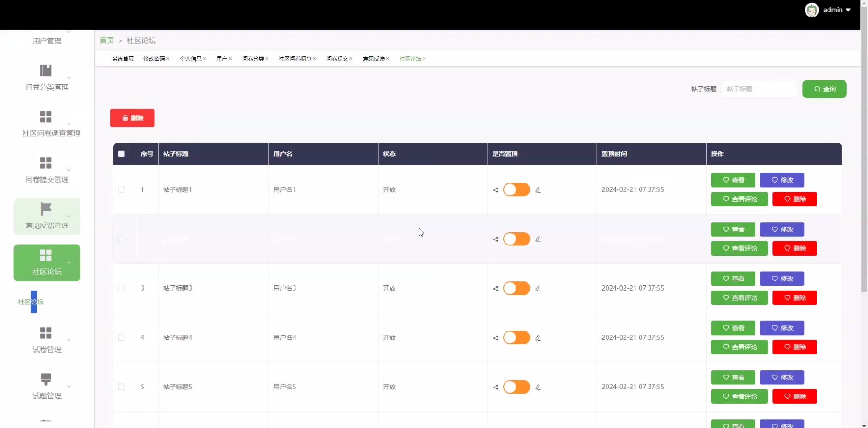This screenshot has width=868, height=428.
Task: Click the edit pencil icon in row 帖子标题5
Action: (x=538, y=387)
